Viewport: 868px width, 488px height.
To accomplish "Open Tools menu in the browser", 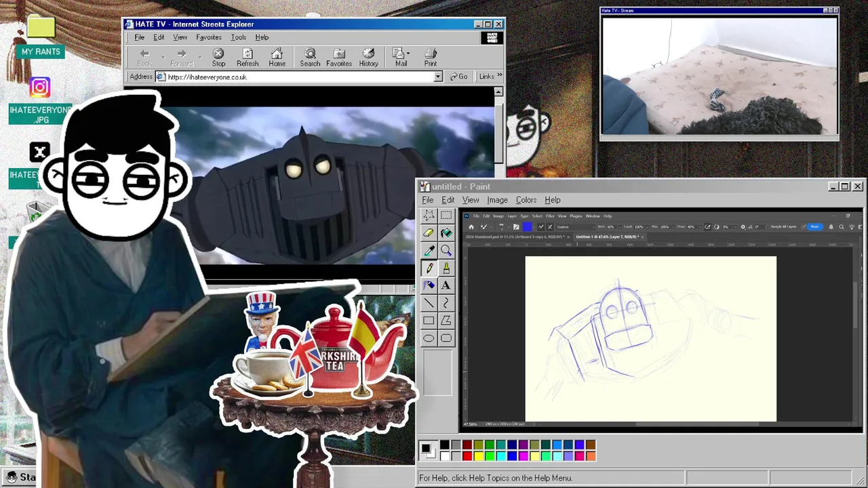I will point(238,37).
